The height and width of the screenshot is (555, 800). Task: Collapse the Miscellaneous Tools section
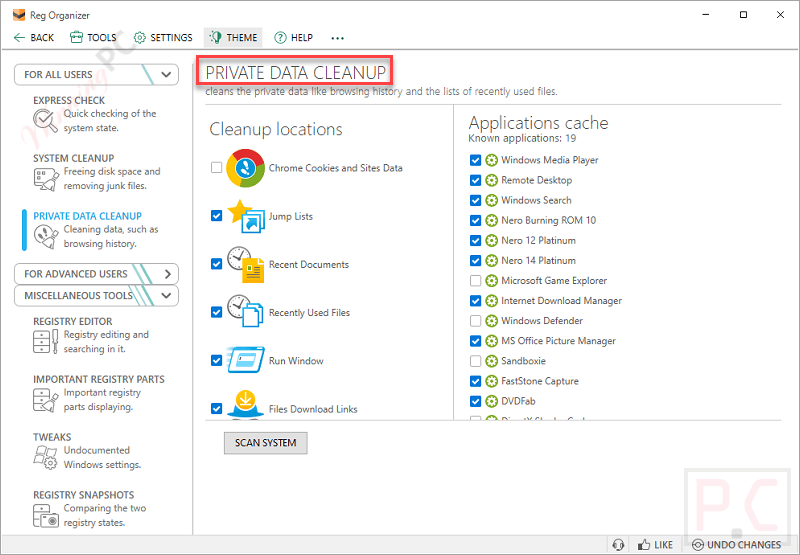pyautogui.click(x=166, y=296)
